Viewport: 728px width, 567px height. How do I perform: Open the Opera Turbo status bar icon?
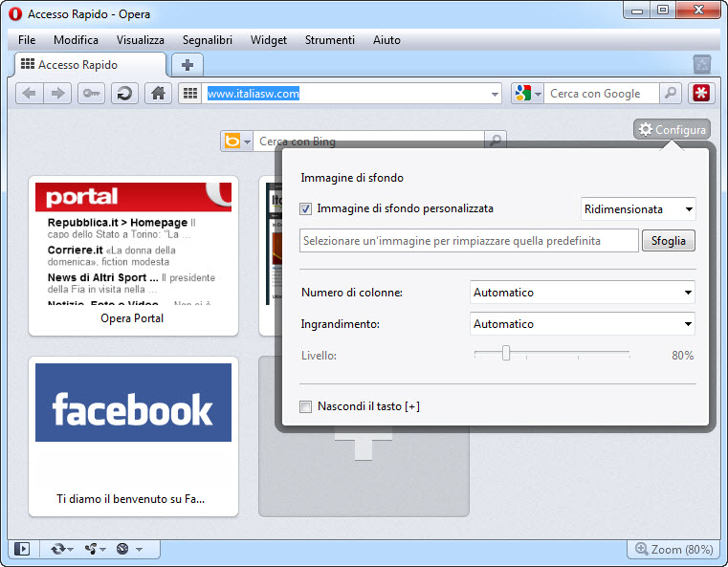[x=122, y=550]
